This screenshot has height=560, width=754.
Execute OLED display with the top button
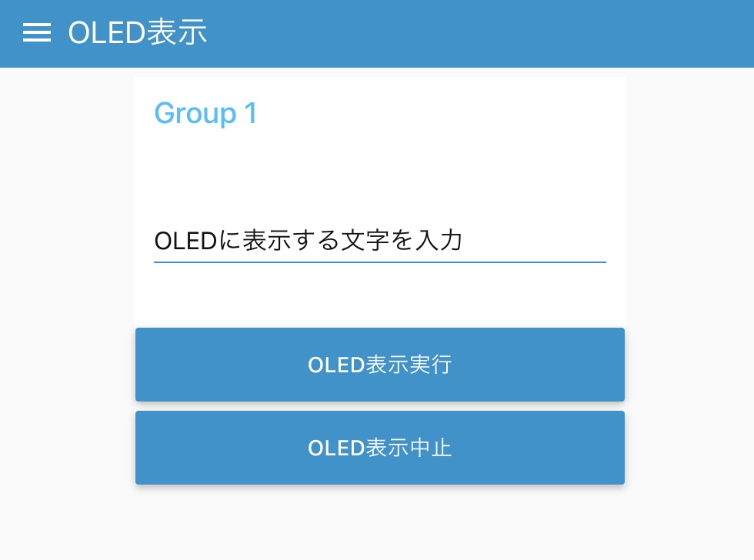click(379, 364)
